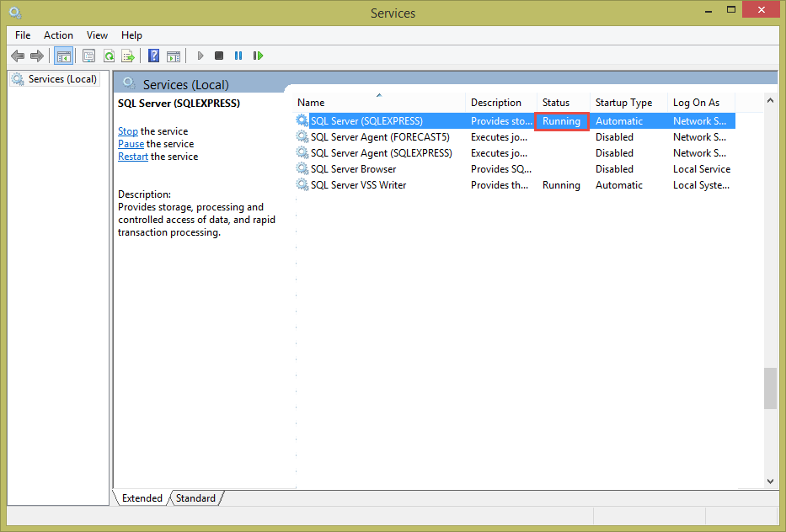786x532 pixels.
Task: Toggle the Show/Hide Console Tree toolbar icon
Action: click(x=64, y=56)
